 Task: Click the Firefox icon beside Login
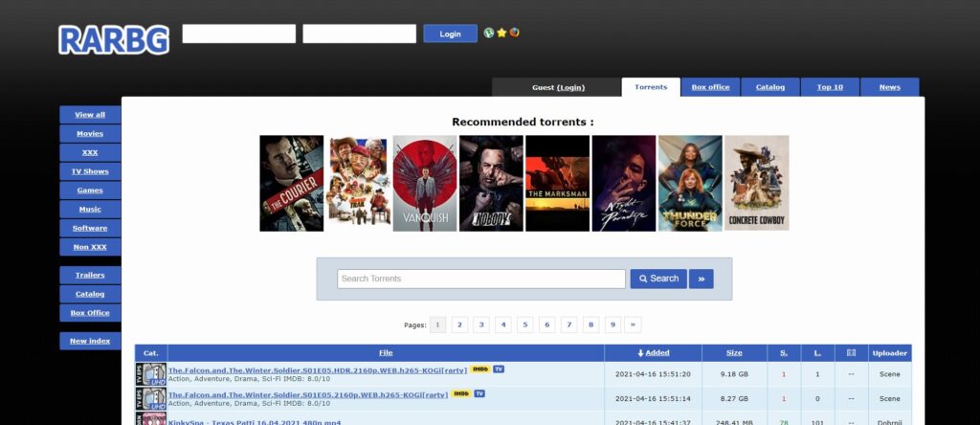pyautogui.click(x=514, y=33)
